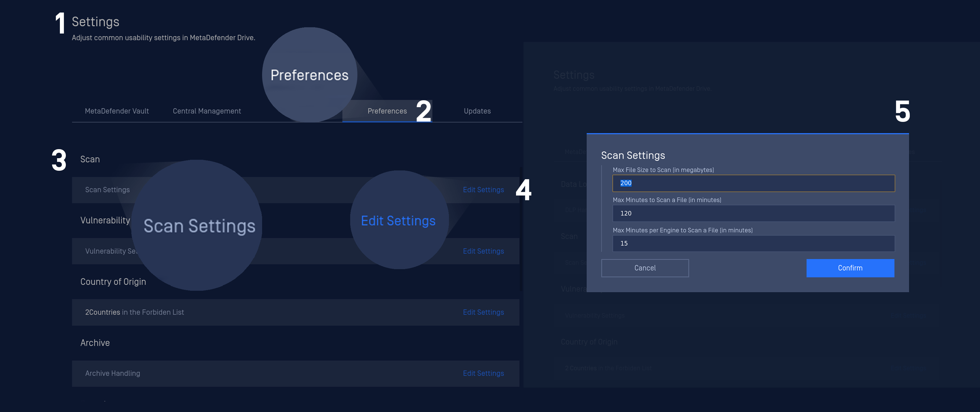This screenshot has width=980, height=412.
Task: Click the Scan Settings row label
Action: (107, 190)
